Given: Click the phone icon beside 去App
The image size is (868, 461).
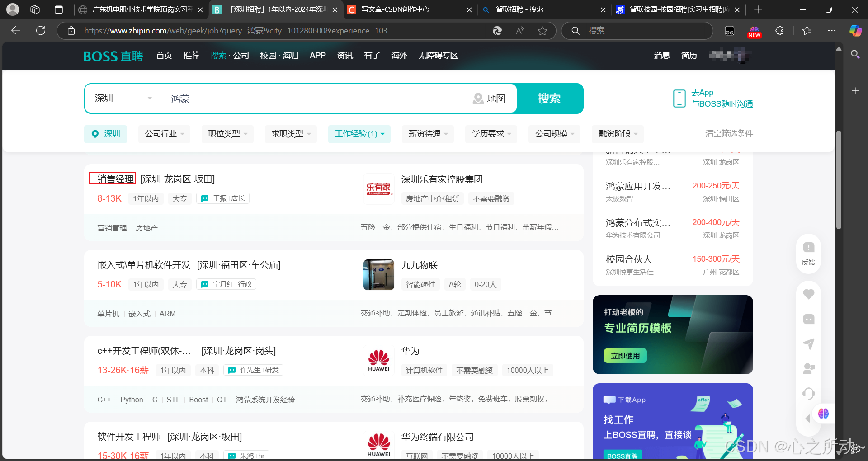Looking at the screenshot, I should click(679, 99).
